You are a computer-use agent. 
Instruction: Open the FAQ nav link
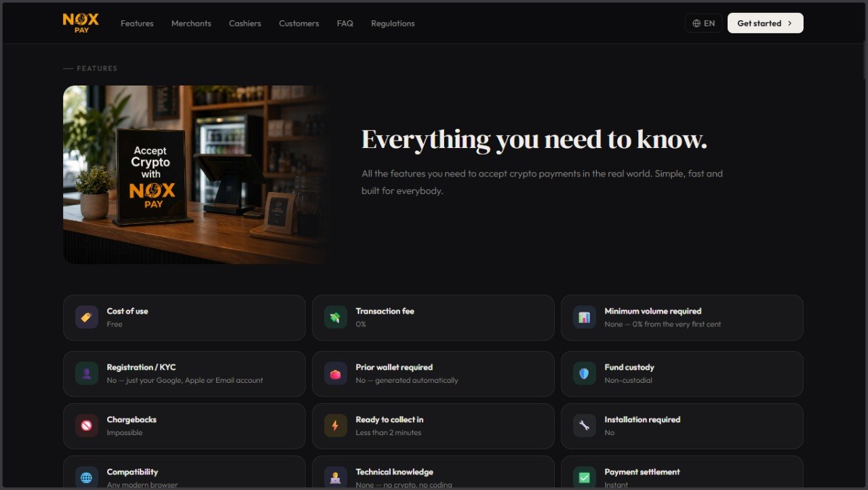point(345,23)
